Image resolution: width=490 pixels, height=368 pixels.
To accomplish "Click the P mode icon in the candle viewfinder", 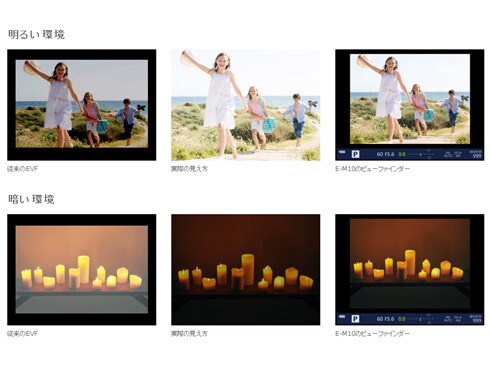I will 355,319.
